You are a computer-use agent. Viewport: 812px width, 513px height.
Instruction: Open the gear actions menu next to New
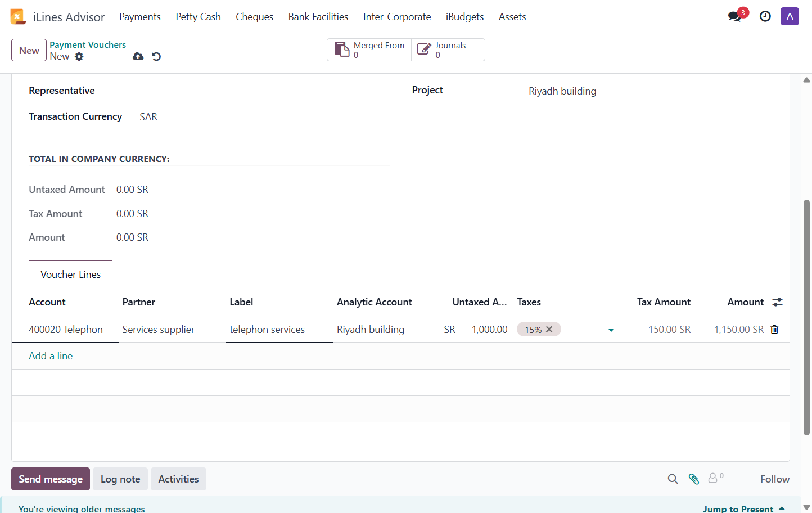click(79, 56)
